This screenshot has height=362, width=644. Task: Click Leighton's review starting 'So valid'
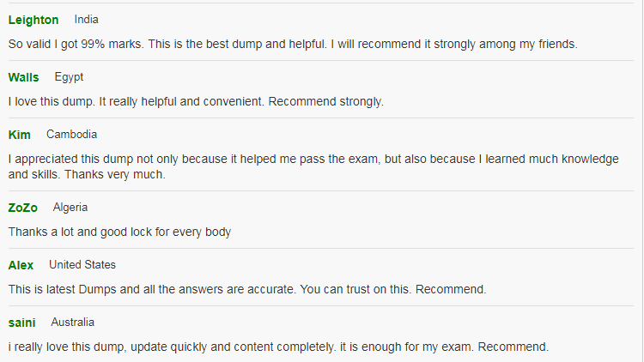pos(292,44)
